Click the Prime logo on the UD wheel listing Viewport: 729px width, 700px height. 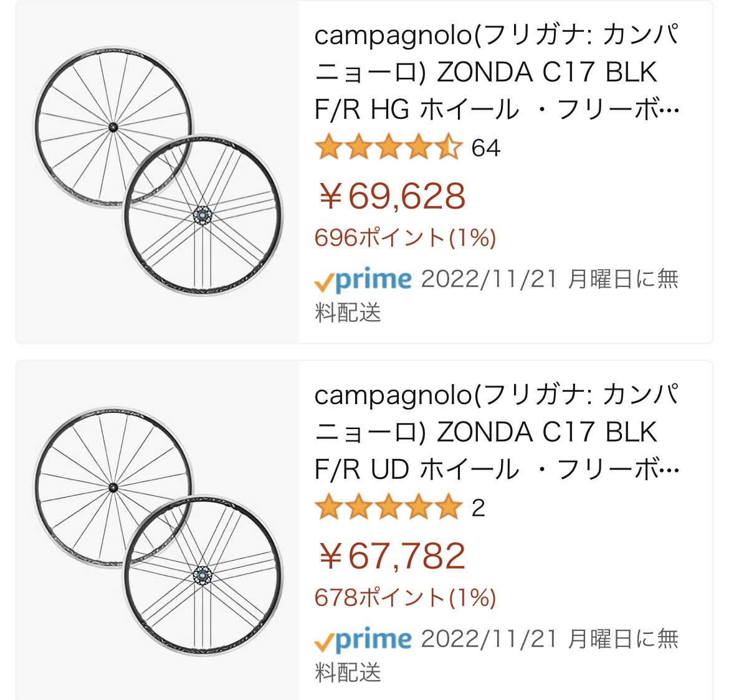tap(363, 641)
